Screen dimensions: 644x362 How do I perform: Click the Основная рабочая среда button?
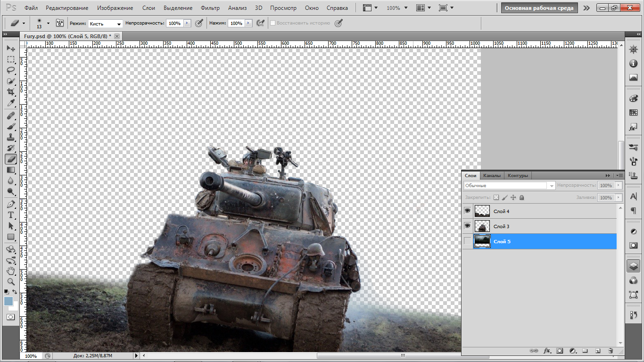point(539,8)
